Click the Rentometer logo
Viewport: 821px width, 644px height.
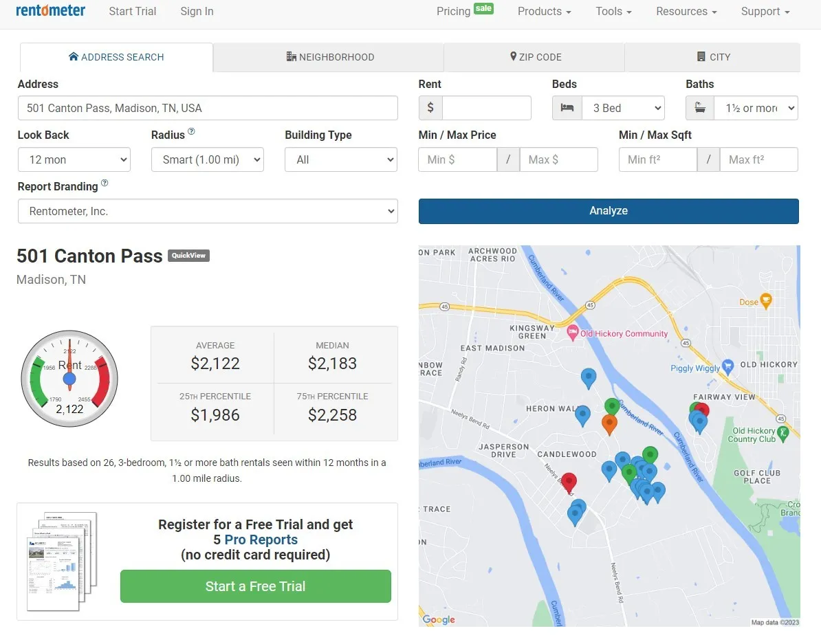tap(51, 10)
